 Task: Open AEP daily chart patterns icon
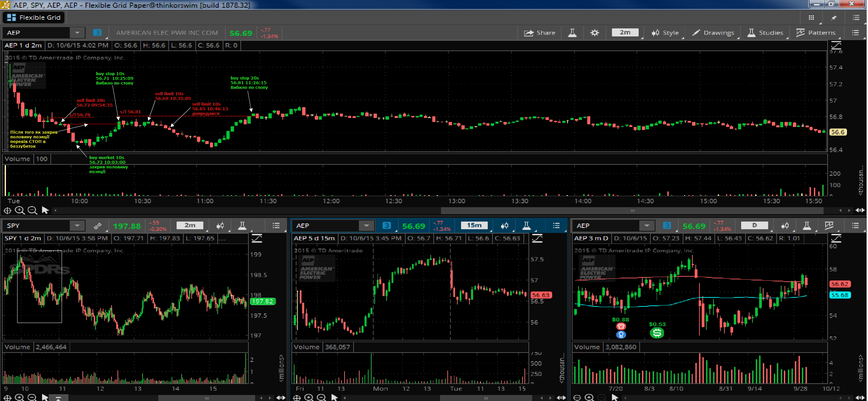pos(829,226)
